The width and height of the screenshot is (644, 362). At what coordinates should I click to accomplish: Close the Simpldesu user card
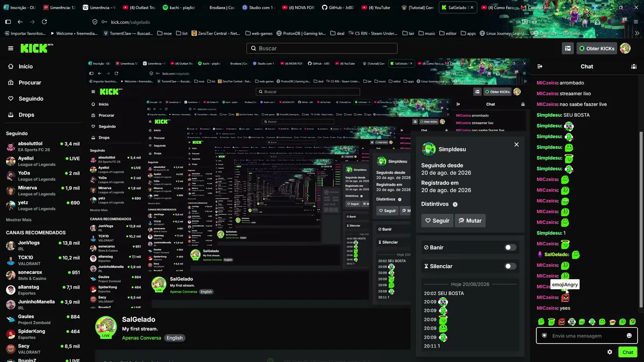[x=516, y=144]
